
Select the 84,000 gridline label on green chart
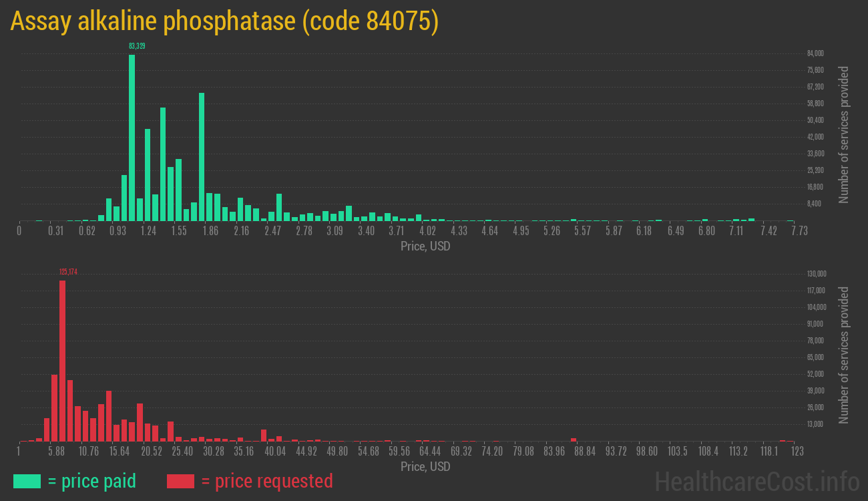816,53
